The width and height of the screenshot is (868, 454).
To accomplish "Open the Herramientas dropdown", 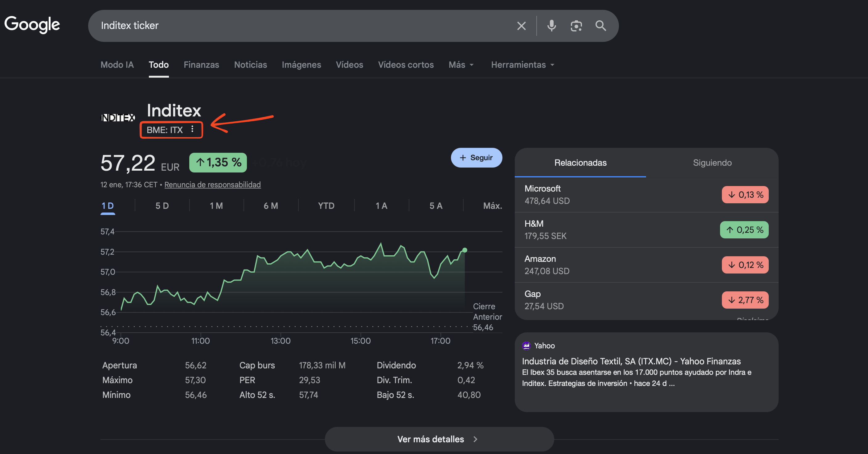I will coord(522,65).
